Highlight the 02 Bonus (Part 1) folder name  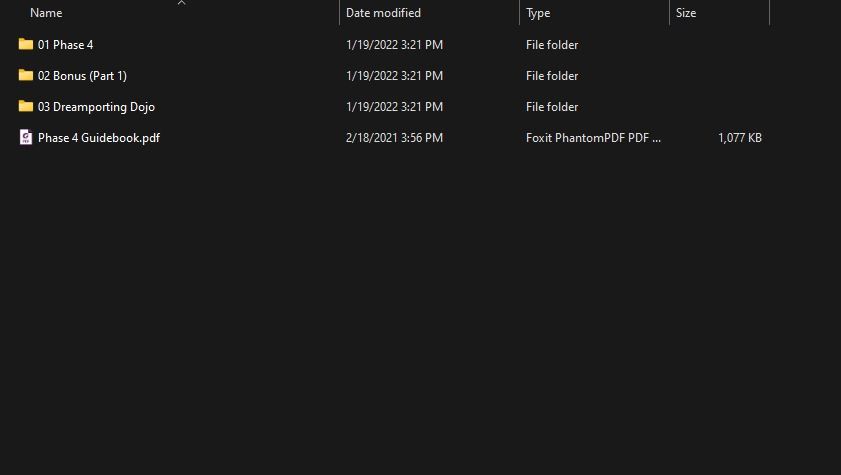[x=82, y=76]
